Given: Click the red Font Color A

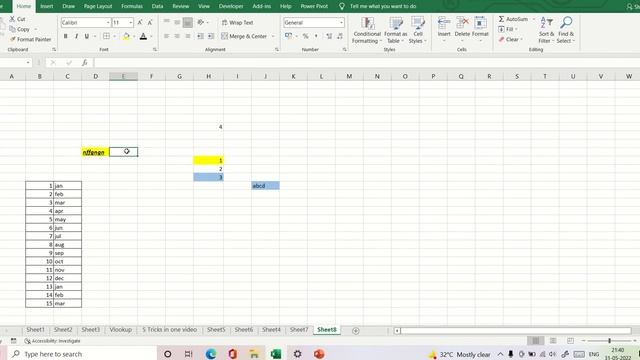Looking at the screenshot, I should tap(143, 36).
